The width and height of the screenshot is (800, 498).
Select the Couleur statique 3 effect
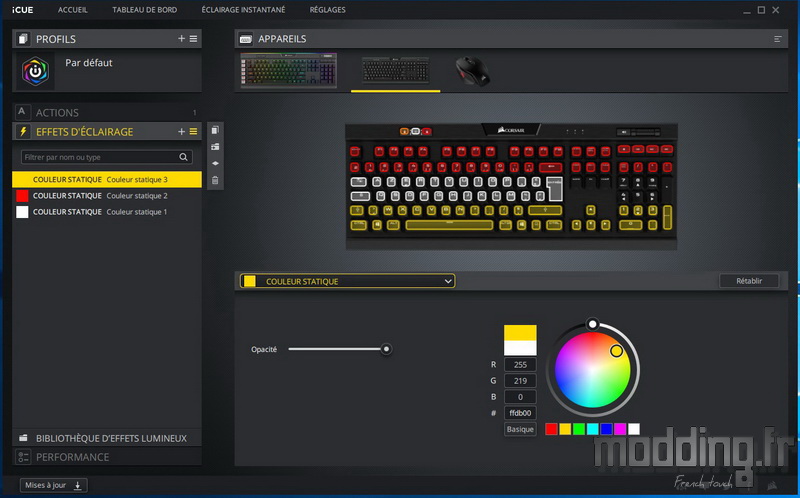click(x=107, y=180)
